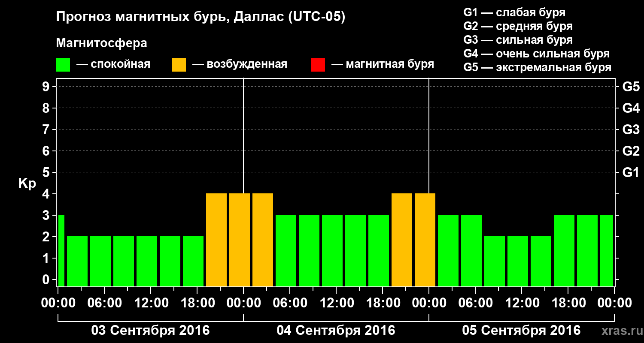Click the orange возбужденная legend swatch

pos(179,65)
